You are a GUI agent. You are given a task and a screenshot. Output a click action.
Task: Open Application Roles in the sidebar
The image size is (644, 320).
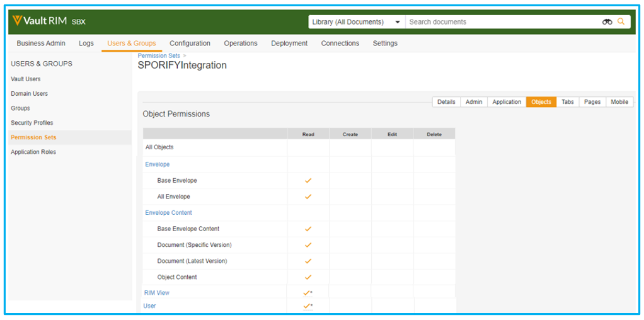coord(33,152)
